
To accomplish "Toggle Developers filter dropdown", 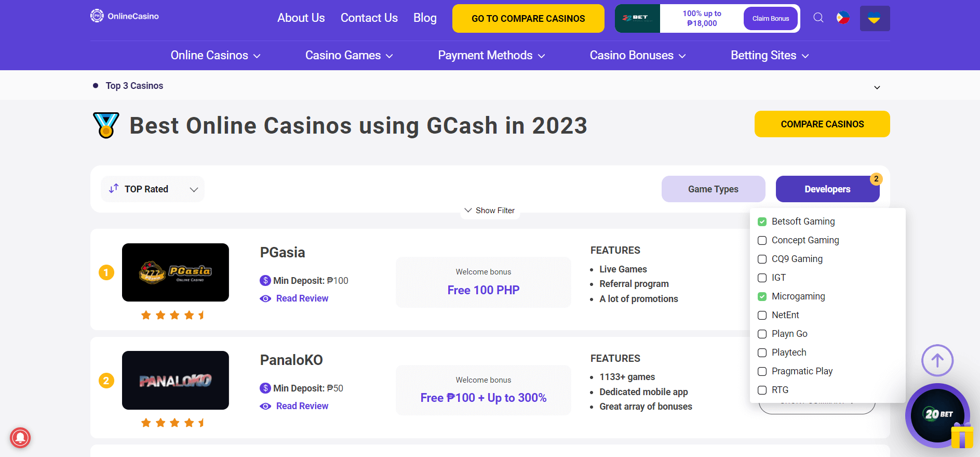I will pyautogui.click(x=827, y=189).
